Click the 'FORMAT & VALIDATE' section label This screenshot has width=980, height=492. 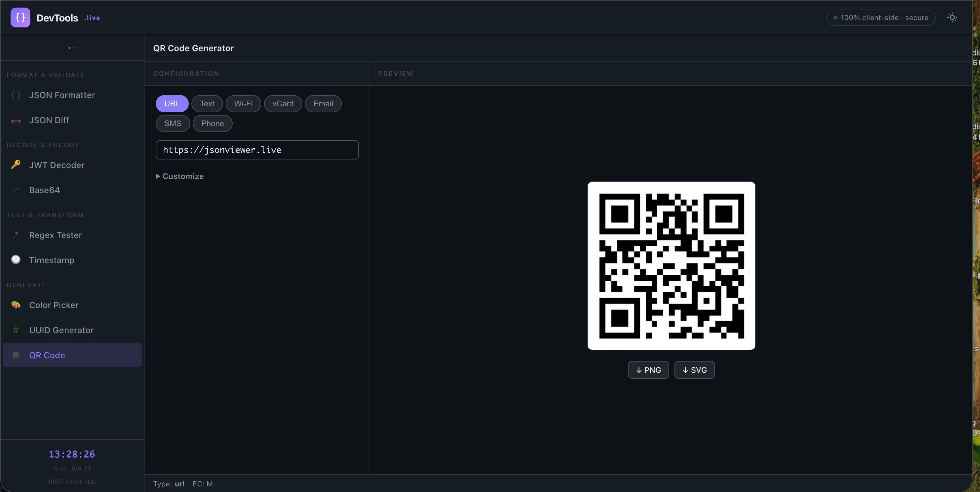(46, 75)
